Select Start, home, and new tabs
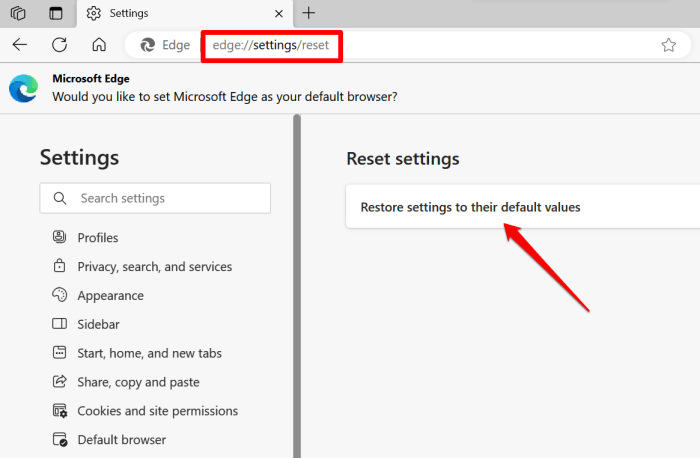 (149, 353)
